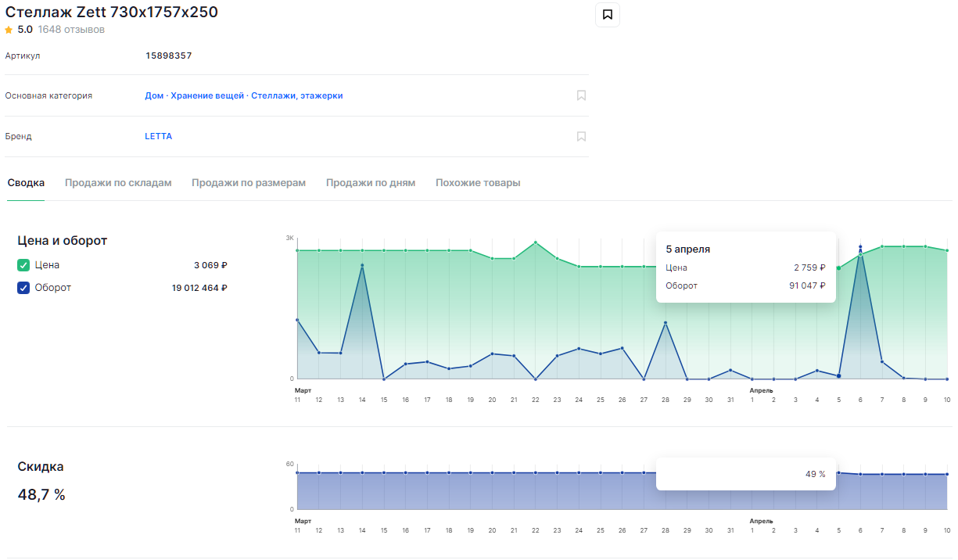Click the article number 15898357
The height and width of the screenshot is (560, 958).
(x=169, y=56)
